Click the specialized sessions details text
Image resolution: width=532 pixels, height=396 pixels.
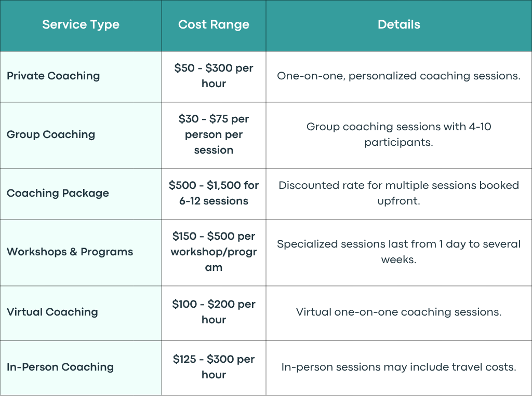click(398, 252)
